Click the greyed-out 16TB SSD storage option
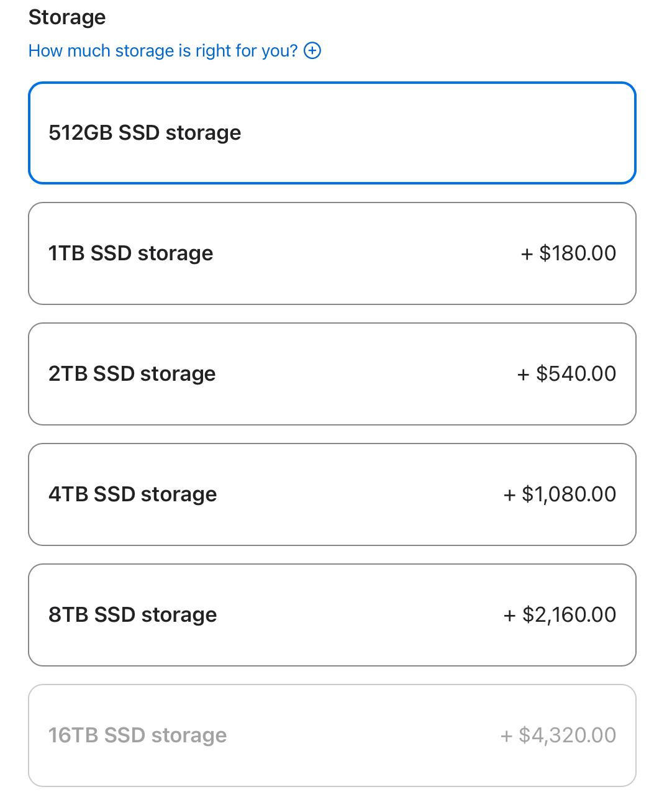Screen dimensions: 672x810 332,735
